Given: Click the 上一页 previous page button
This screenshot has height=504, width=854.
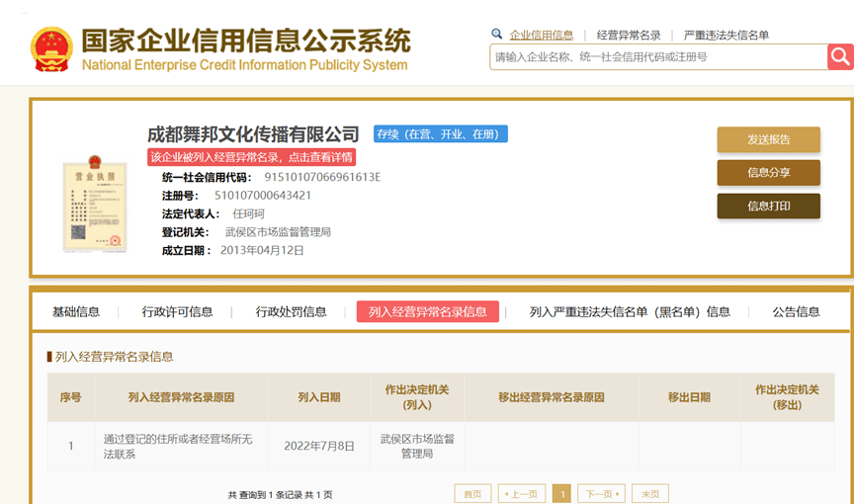Looking at the screenshot, I should [x=522, y=494].
